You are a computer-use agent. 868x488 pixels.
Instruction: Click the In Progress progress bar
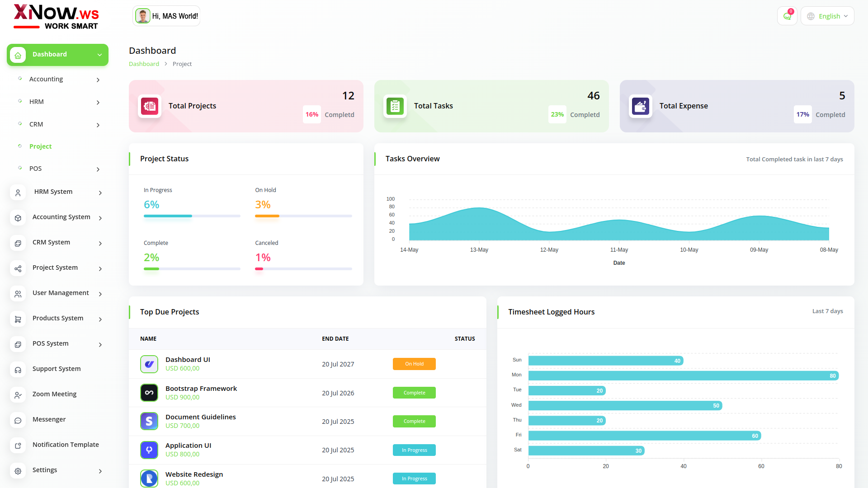tap(192, 216)
